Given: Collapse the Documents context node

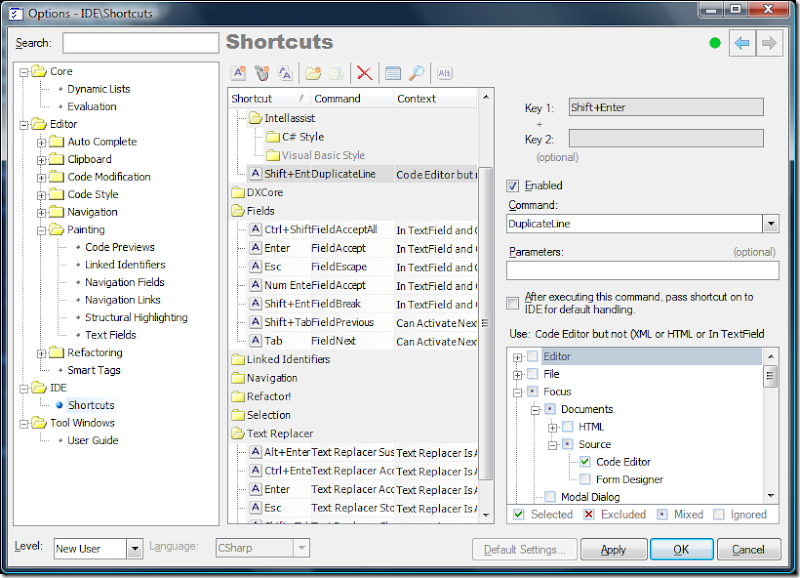Looking at the screenshot, I should [535, 410].
